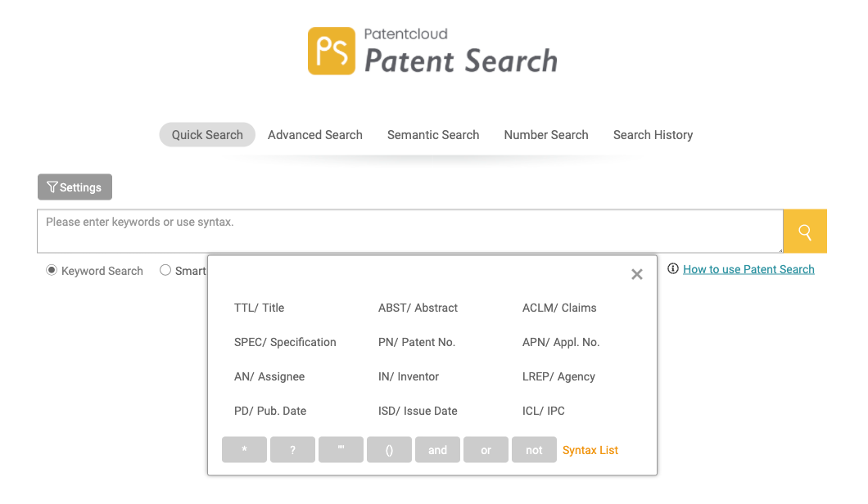Click inside the keyword search text field

[409, 232]
